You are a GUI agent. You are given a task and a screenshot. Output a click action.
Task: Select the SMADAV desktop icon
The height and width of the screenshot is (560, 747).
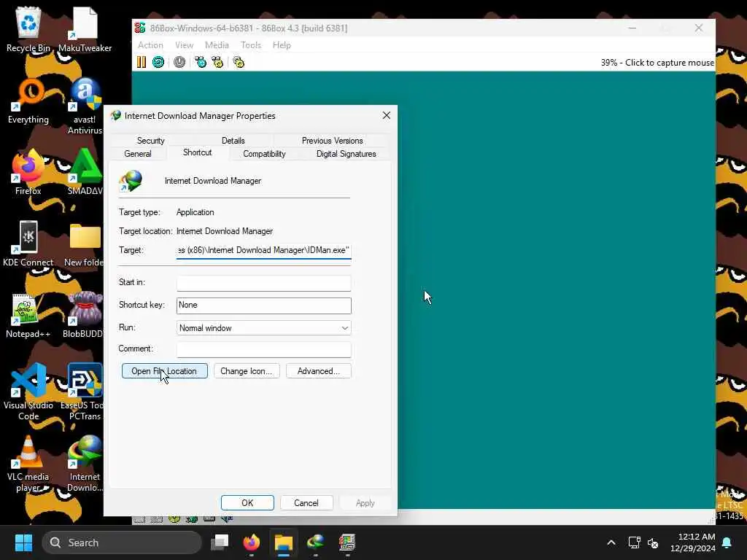click(x=85, y=172)
